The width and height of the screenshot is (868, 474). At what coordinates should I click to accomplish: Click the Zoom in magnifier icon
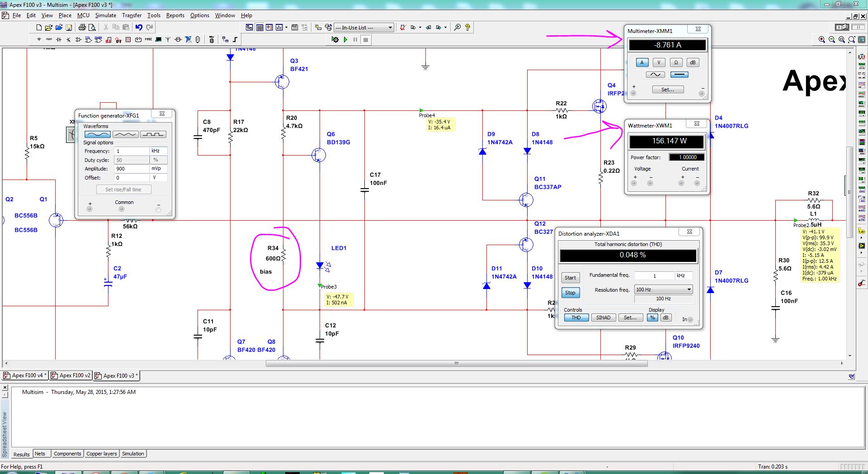click(822, 40)
